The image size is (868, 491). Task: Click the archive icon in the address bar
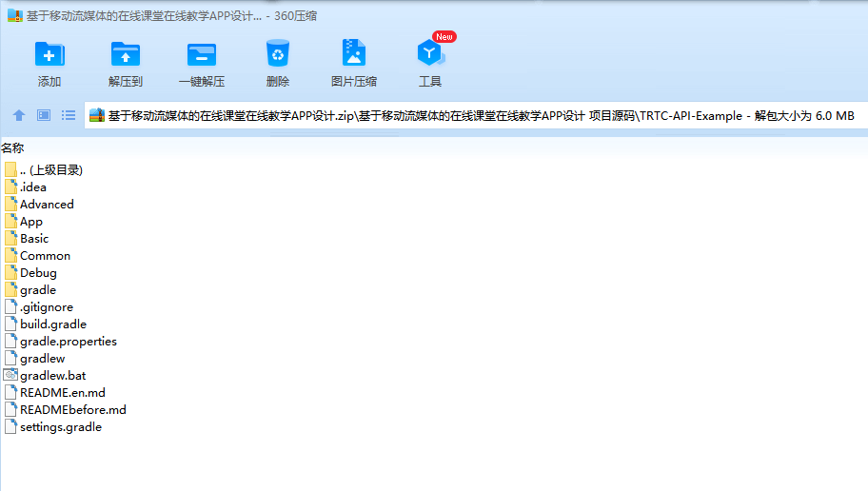click(97, 115)
